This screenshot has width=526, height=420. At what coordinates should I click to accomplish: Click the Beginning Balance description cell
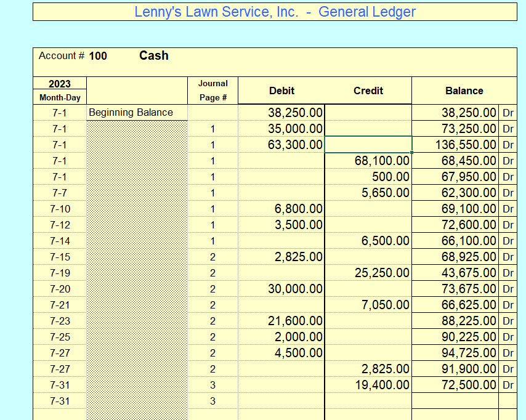click(137, 112)
